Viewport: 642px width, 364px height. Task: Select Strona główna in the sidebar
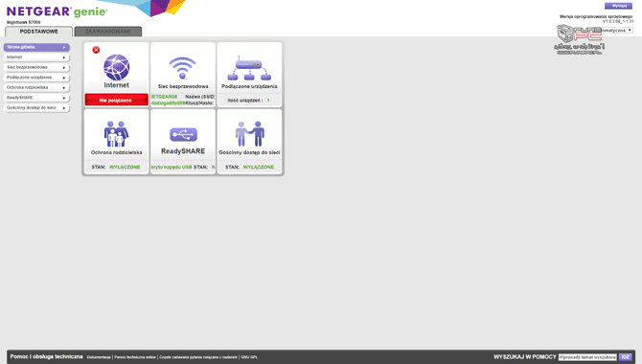pos(36,48)
